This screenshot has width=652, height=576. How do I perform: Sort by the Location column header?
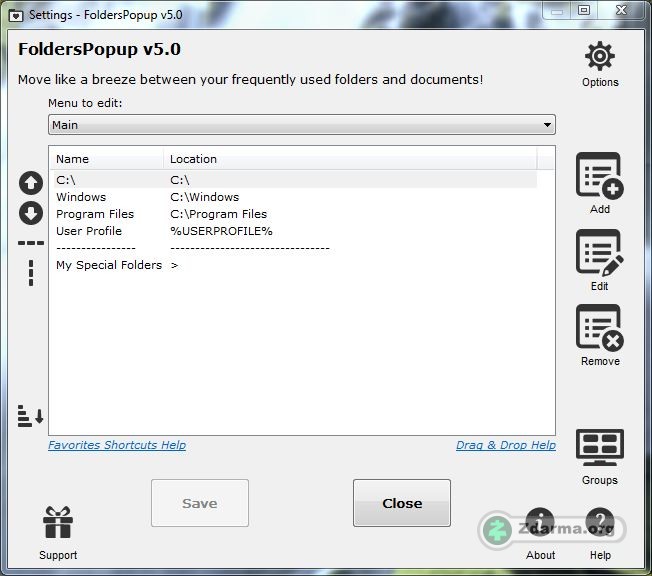click(x=350, y=159)
